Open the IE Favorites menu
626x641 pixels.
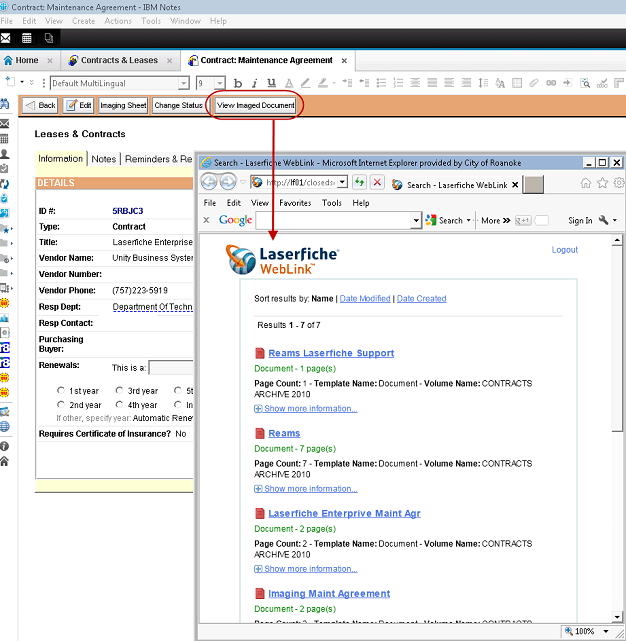[295, 203]
